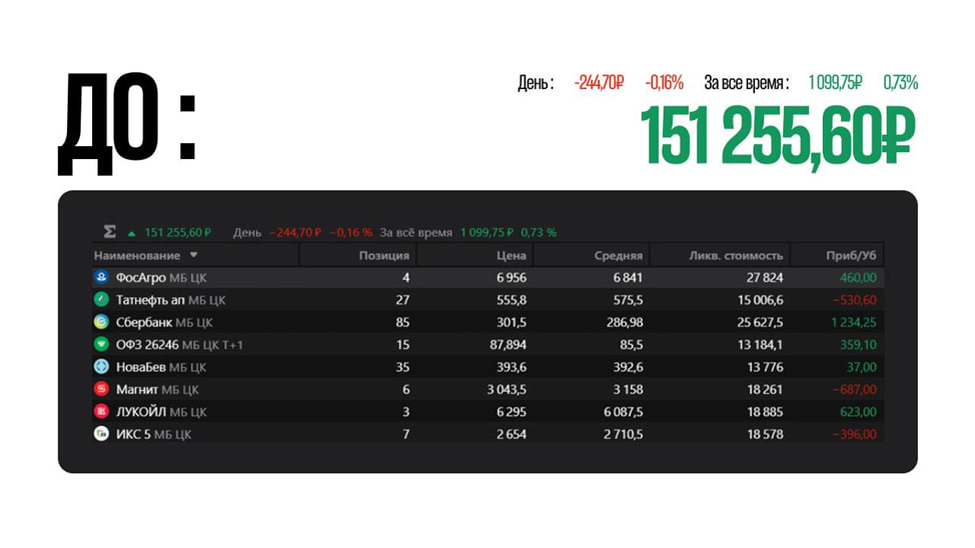975x548 pixels.
Task: Click ЛУКОЙЛ profit value 623,00
Action: [858, 412]
